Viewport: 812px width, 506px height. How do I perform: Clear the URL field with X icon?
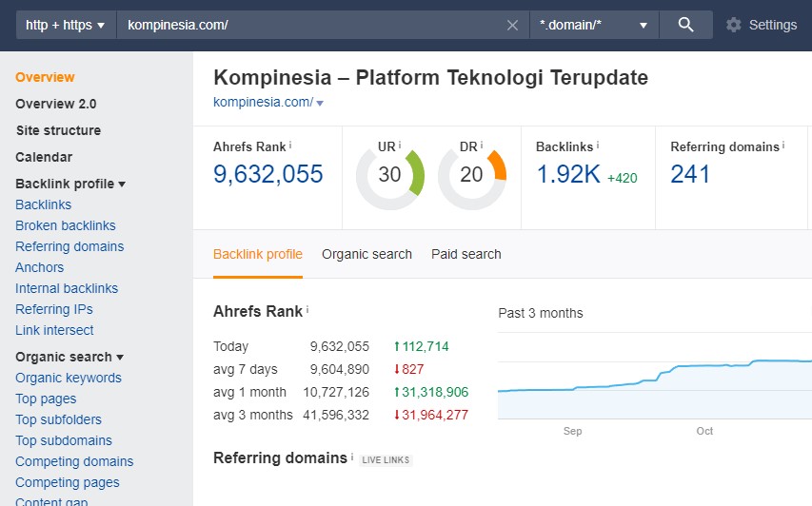tap(512, 25)
